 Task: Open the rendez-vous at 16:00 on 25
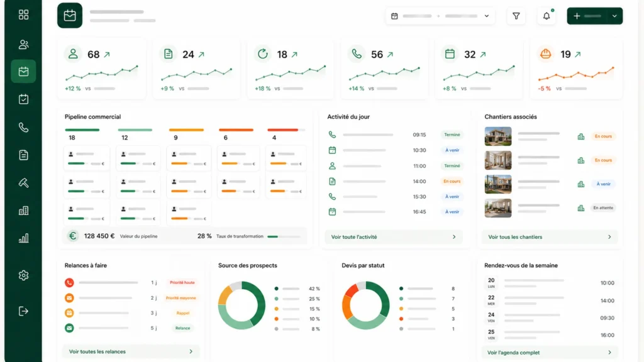point(550,335)
